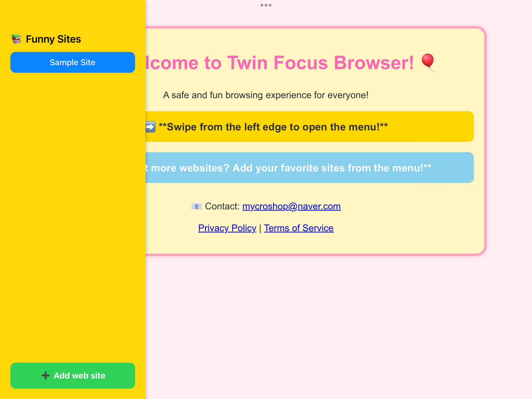Click the red balloon emoji in the heading
Screen dimensions: 532x399
click(x=428, y=62)
